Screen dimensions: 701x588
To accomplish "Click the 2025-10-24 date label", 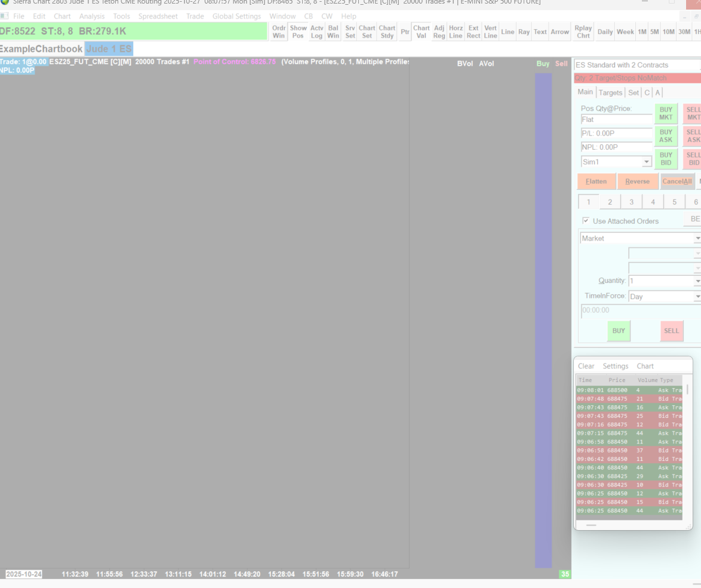I will pyautogui.click(x=24, y=574).
